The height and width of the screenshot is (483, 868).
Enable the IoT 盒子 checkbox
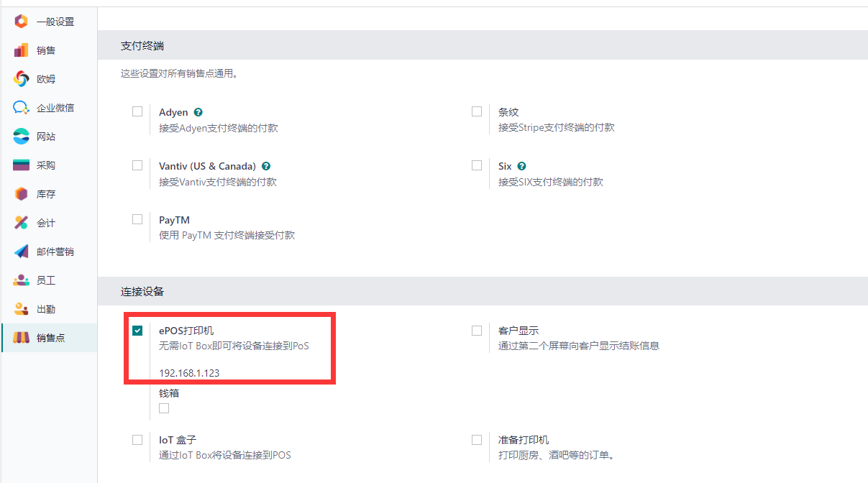coord(137,439)
